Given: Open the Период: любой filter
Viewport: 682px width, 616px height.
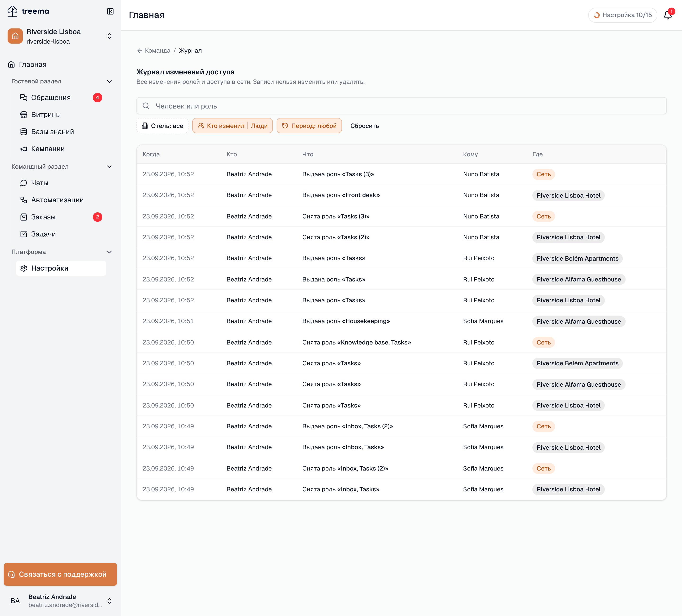Looking at the screenshot, I should (309, 126).
